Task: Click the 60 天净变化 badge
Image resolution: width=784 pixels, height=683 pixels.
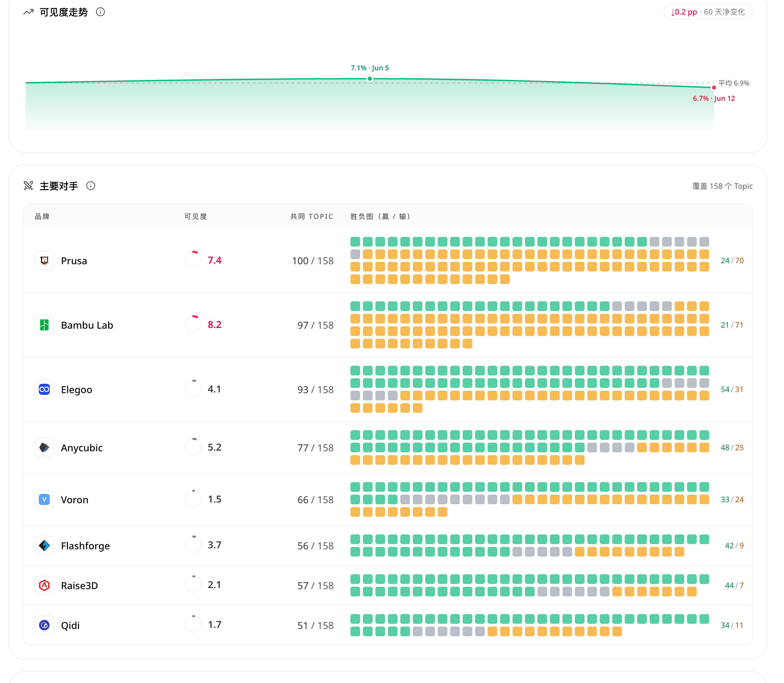Action: [708, 12]
